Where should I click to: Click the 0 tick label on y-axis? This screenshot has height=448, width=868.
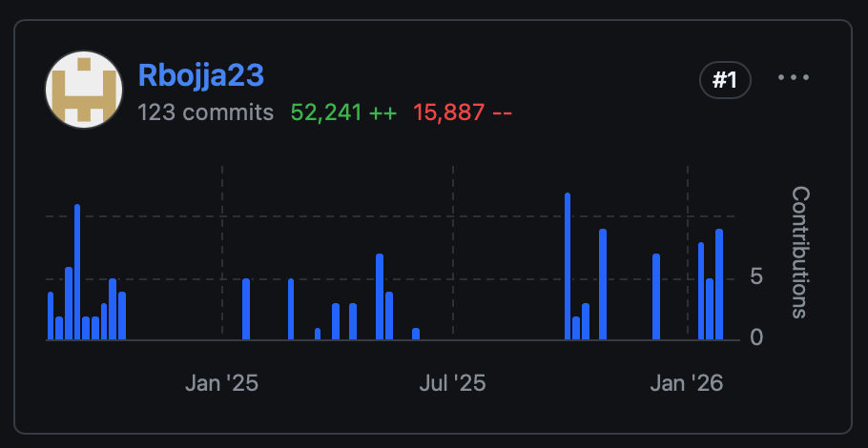pos(756,337)
